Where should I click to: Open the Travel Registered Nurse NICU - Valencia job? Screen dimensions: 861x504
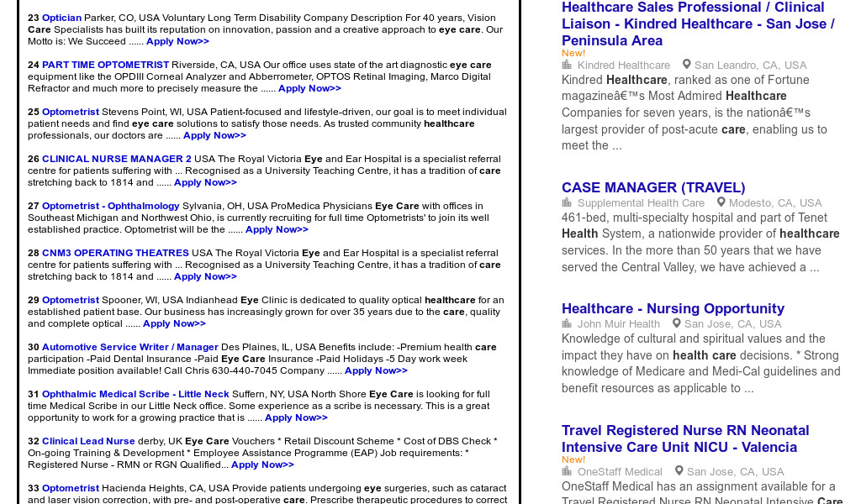tap(685, 438)
